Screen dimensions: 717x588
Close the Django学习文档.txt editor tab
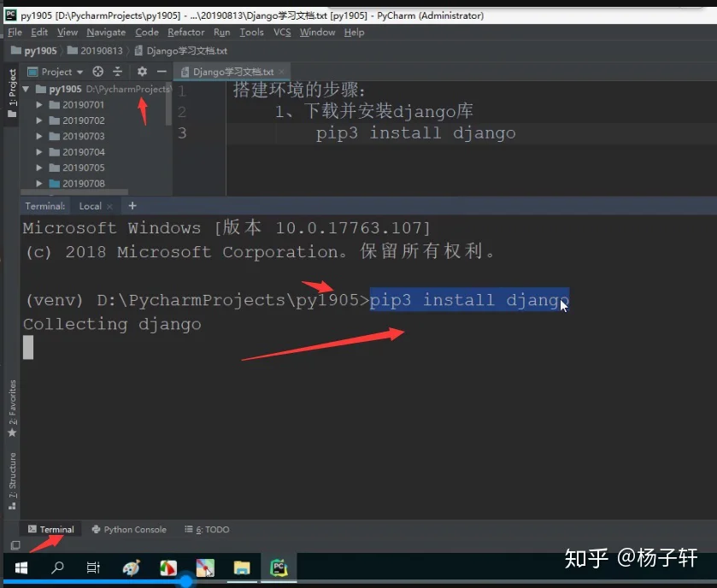point(282,73)
